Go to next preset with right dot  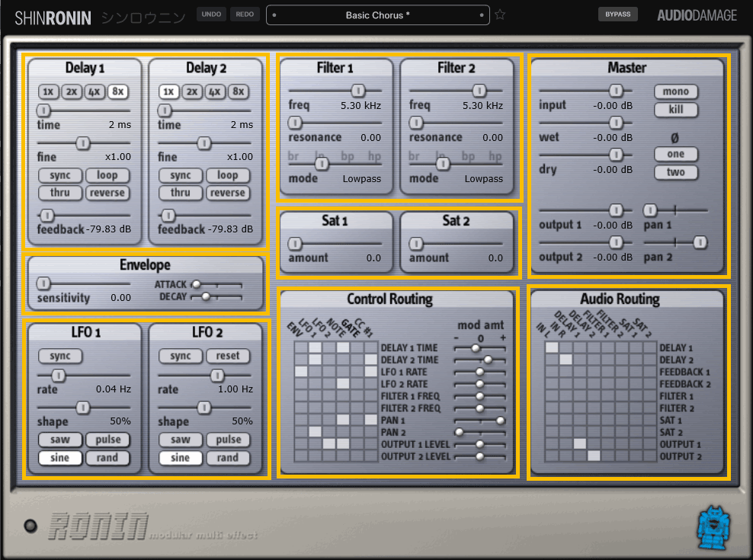coord(481,15)
